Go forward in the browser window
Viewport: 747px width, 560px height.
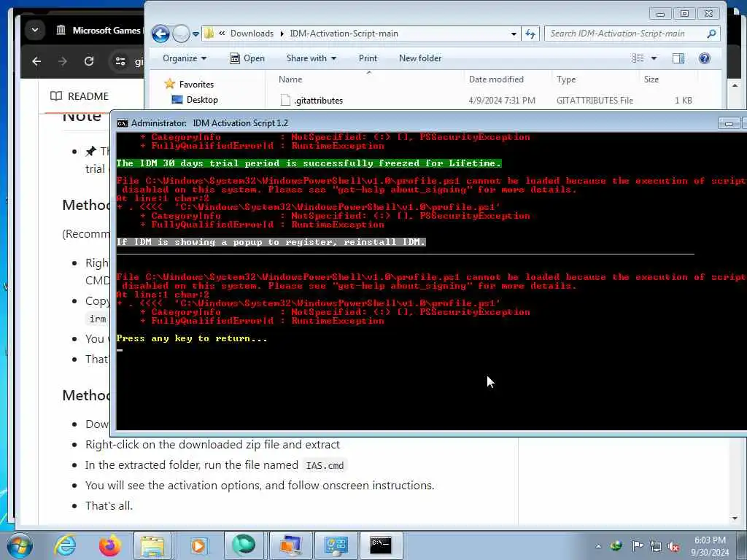[x=63, y=61]
